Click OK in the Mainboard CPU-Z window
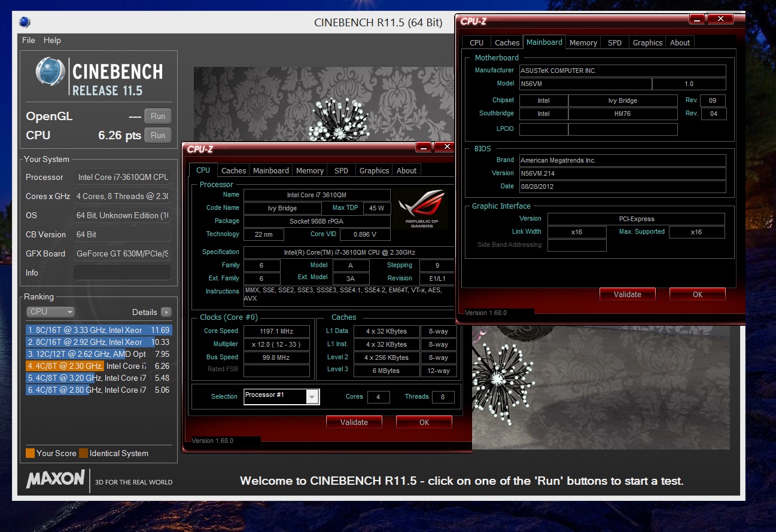The height and width of the screenshot is (532, 776). 698,294
